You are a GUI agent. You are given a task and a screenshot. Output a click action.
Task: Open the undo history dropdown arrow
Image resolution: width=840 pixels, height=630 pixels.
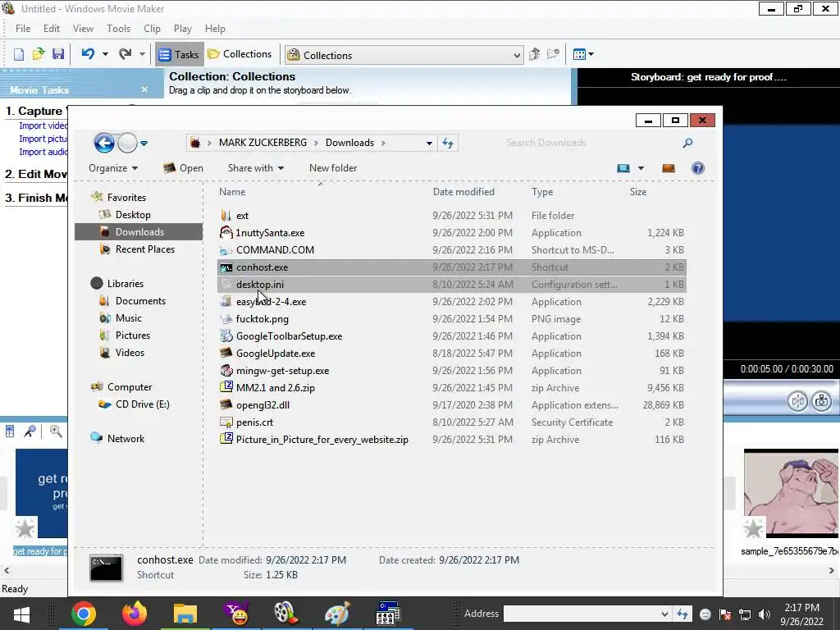pos(106,54)
